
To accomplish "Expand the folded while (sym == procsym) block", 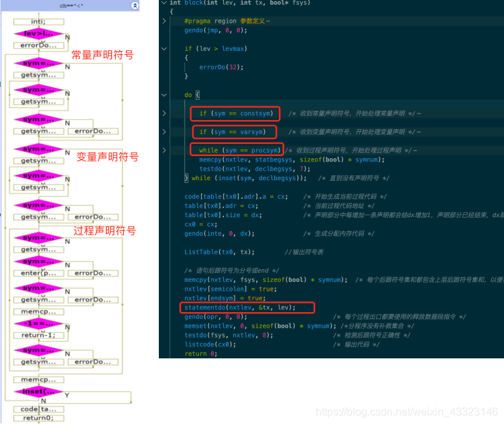I will [164, 150].
